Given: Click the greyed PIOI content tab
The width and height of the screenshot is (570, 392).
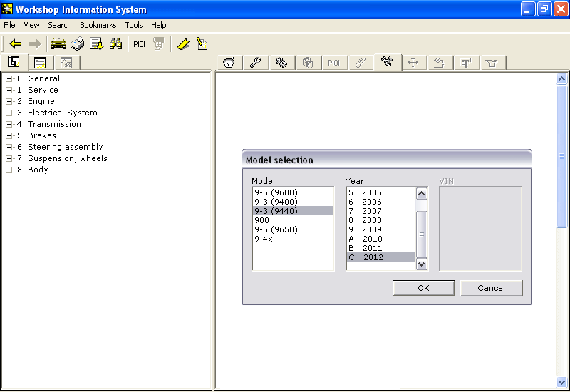Looking at the screenshot, I should [x=333, y=63].
